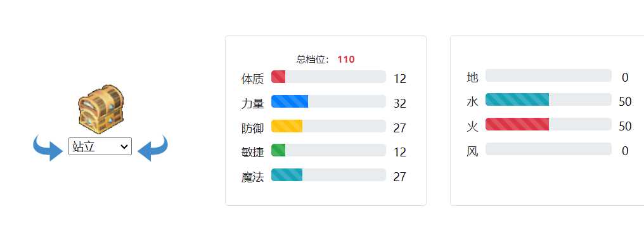Click the 防御 value 27

click(x=399, y=128)
